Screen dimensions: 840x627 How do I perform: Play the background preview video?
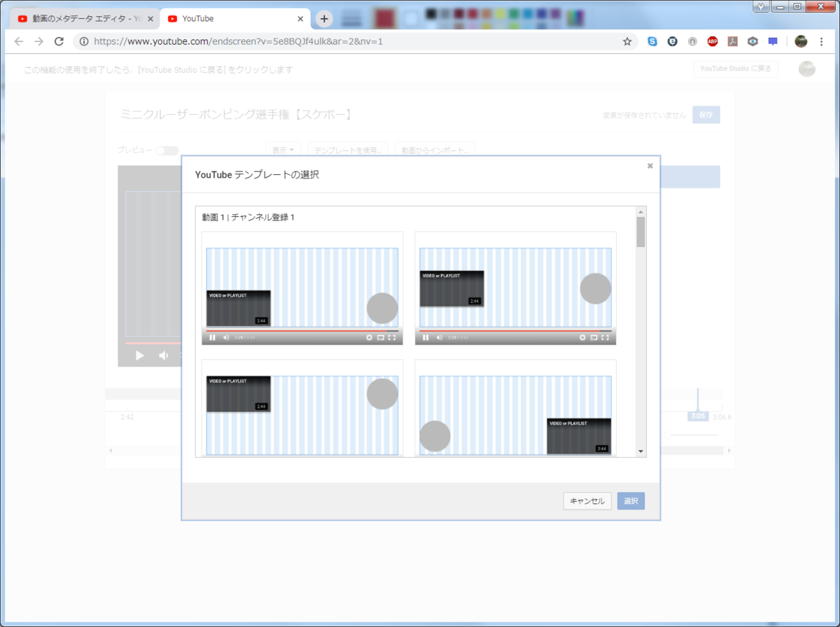(139, 355)
